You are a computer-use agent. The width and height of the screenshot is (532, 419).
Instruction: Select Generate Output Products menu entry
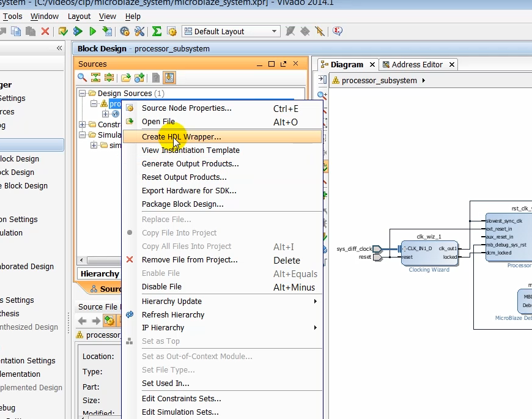pos(190,164)
